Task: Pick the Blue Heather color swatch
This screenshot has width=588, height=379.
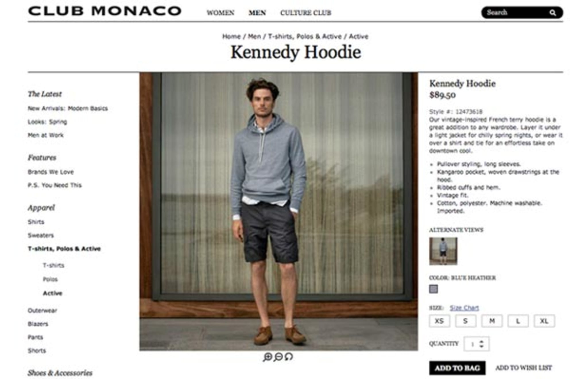Action: (433, 289)
